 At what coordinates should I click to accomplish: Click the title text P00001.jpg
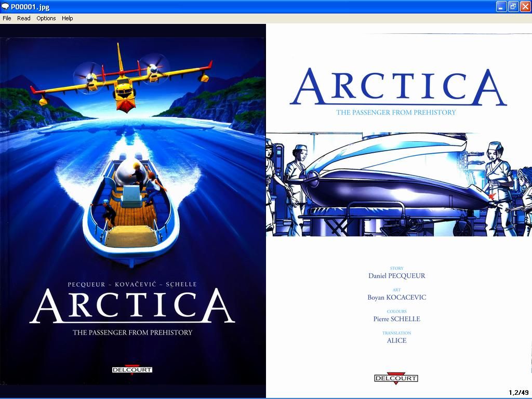point(30,7)
